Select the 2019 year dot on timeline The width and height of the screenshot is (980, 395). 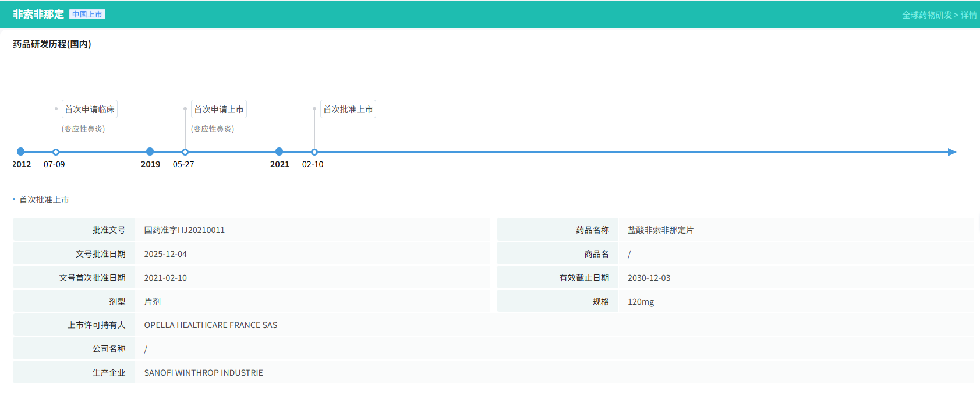150,151
